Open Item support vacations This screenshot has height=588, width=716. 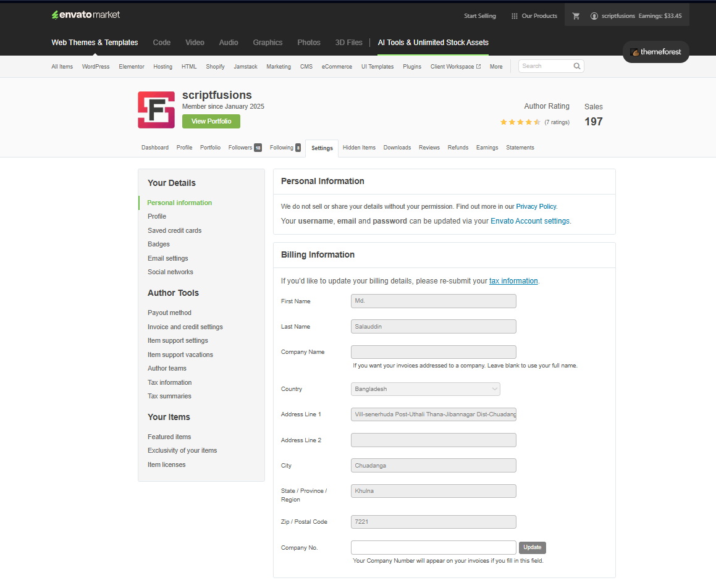pyautogui.click(x=180, y=355)
